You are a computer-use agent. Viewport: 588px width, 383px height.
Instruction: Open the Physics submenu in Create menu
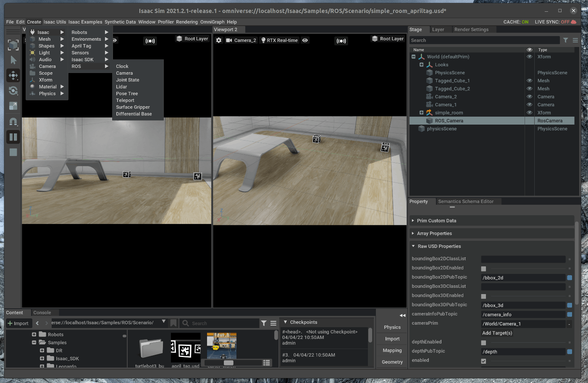click(x=47, y=94)
